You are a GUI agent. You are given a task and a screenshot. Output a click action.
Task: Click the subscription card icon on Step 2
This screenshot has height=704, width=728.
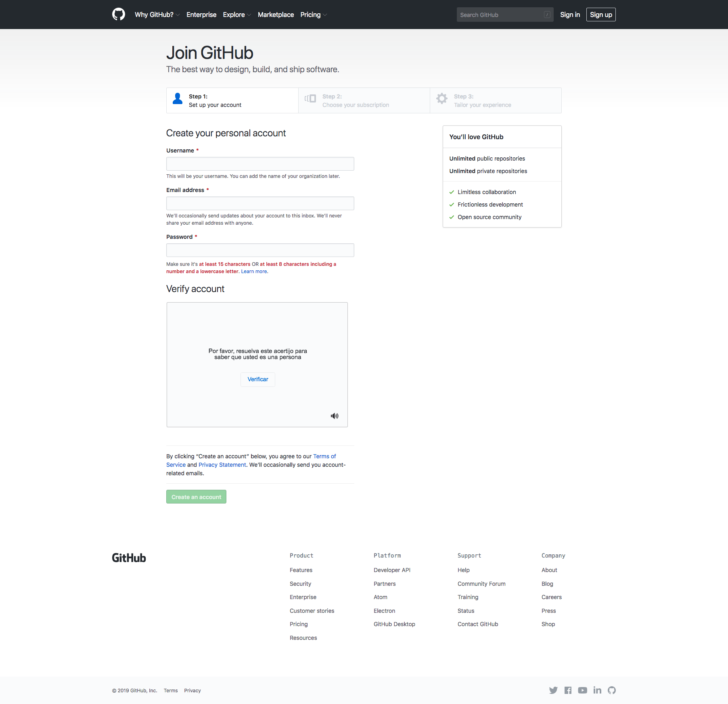pyautogui.click(x=310, y=99)
